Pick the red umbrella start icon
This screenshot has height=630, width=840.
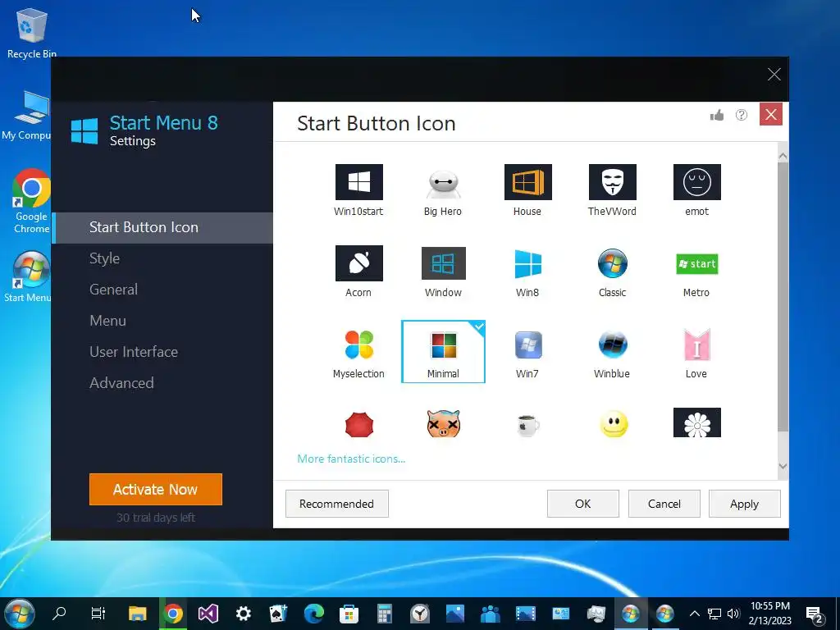click(x=359, y=424)
